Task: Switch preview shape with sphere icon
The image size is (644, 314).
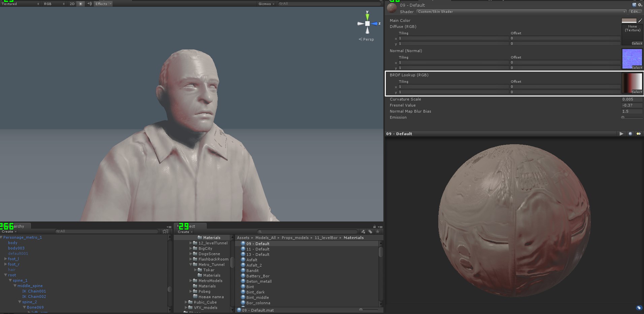Action: [630, 134]
